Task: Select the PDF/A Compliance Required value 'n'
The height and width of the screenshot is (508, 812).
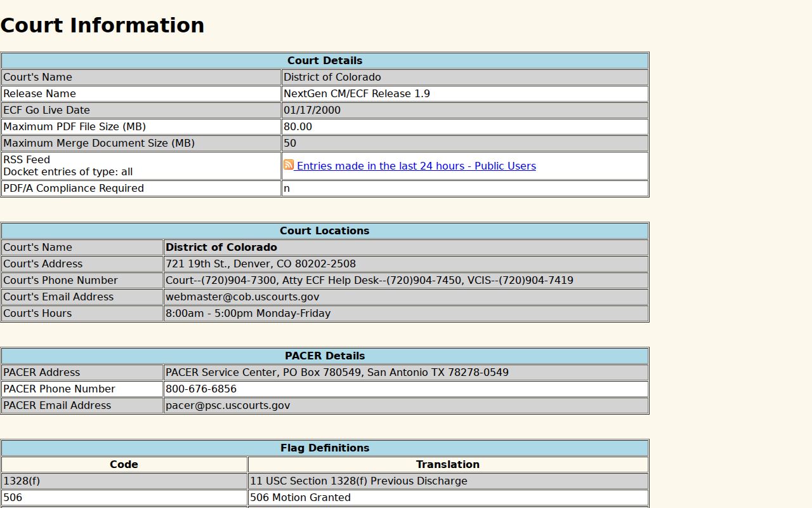Action: point(287,189)
